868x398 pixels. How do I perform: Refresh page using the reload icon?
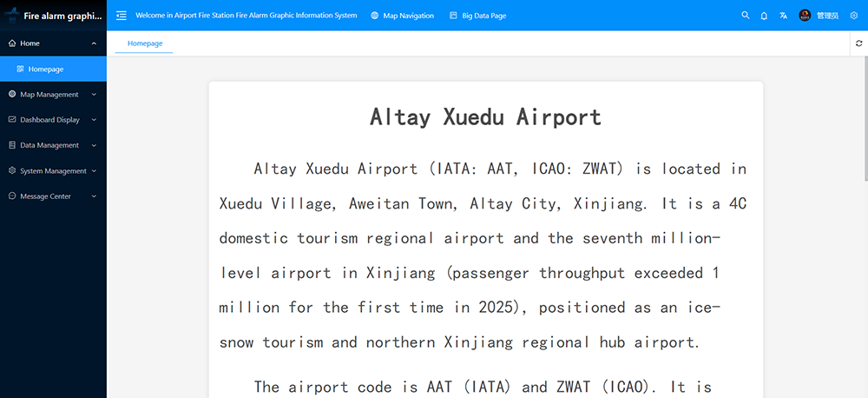pos(858,43)
